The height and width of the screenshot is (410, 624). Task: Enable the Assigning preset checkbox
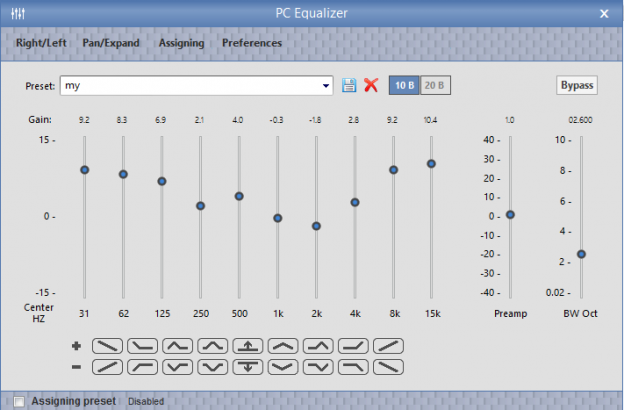[x=17, y=401]
